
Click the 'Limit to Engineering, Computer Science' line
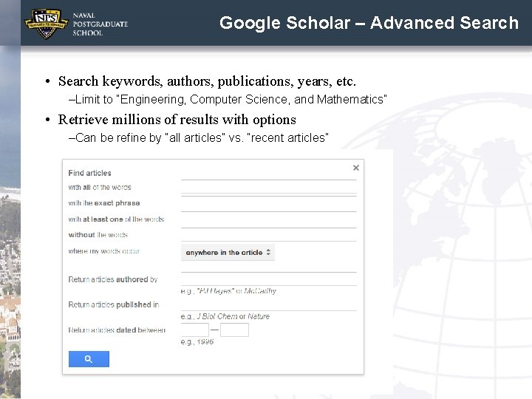(x=228, y=100)
